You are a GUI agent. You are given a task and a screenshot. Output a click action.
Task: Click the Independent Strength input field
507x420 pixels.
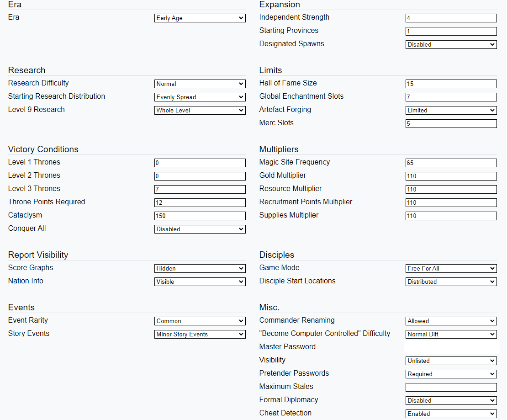click(x=451, y=18)
